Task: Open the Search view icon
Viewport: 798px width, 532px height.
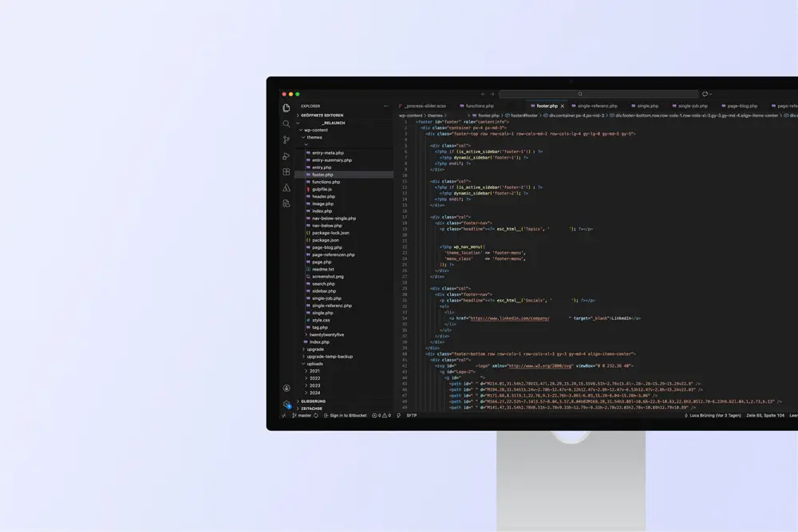Action: (x=286, y=124)
